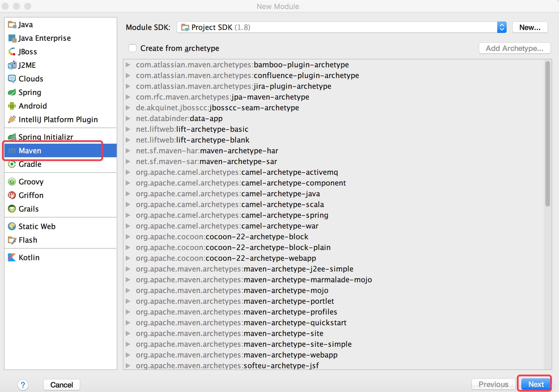Click the Griffon icon

click(12, 195)
